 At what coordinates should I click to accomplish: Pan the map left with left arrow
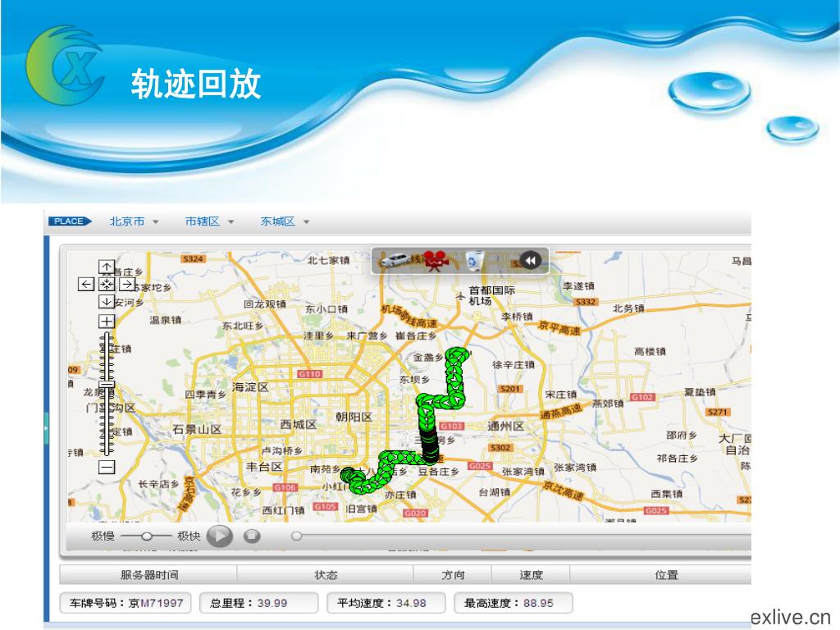point(85,284)
